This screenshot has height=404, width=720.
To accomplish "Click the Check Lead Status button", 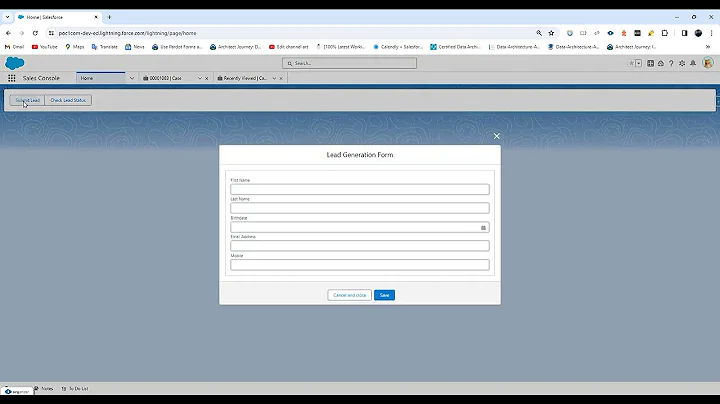I will [x=68, y=100].
